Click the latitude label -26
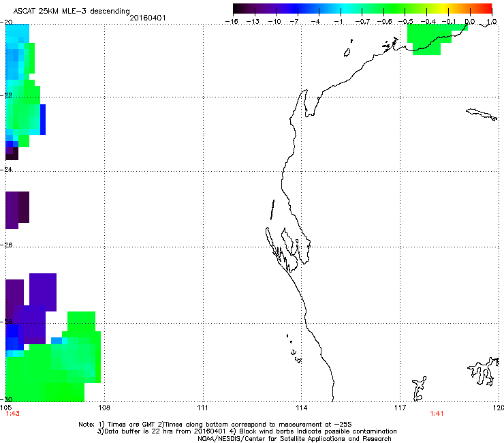Viewport: 504px width, 443px height. coord(6,245)
